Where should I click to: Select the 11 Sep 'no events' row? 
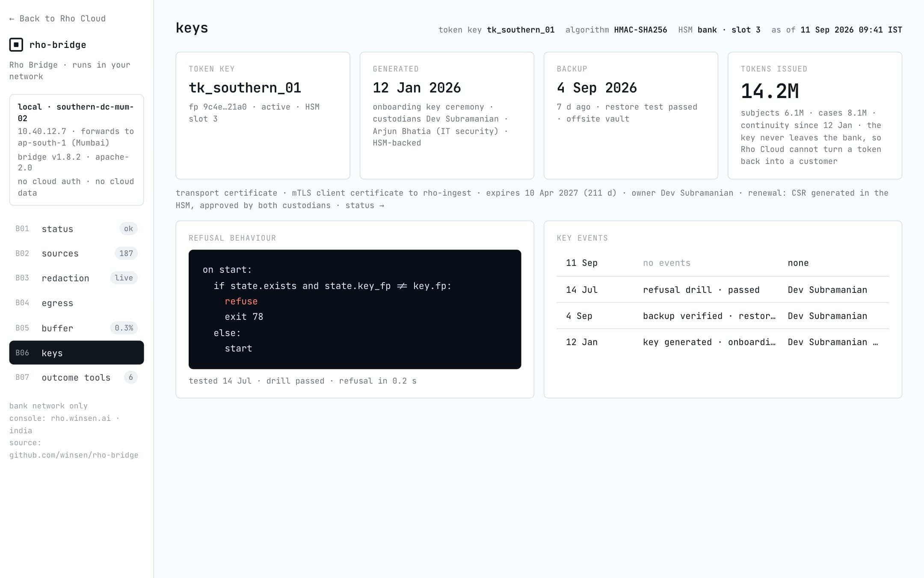tap(723, 263)
